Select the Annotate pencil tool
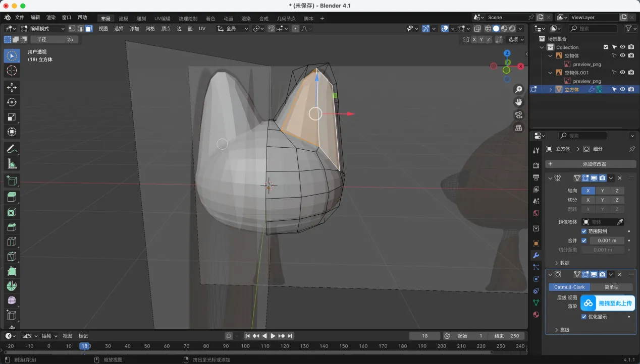Viewport: 640px width, 364px height. click(12, 149)
